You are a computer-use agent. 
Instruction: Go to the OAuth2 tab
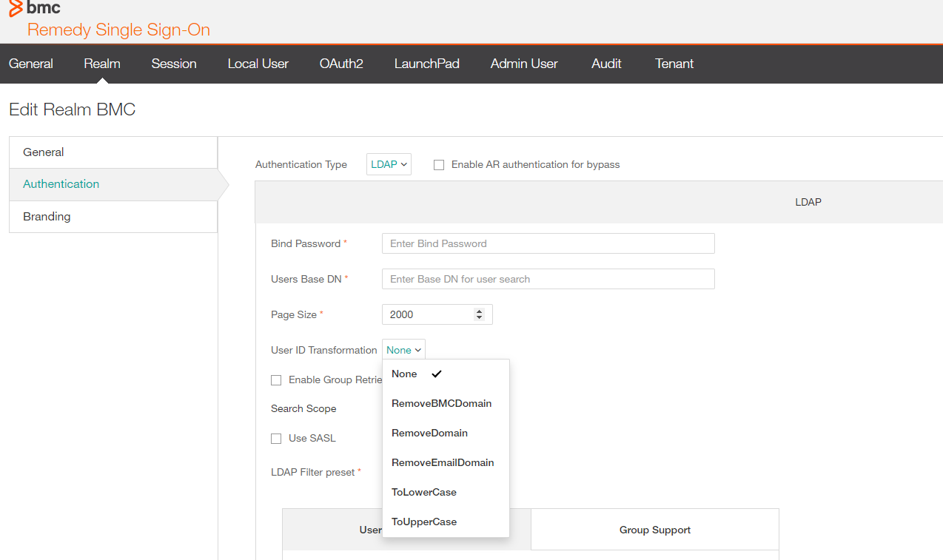click(341, 64)
